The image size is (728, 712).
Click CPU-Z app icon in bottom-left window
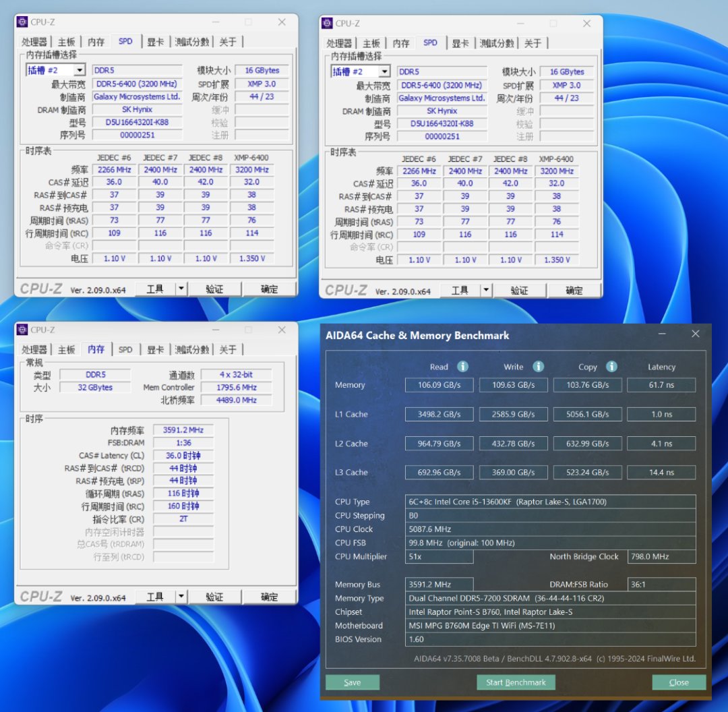click(22, 330)
